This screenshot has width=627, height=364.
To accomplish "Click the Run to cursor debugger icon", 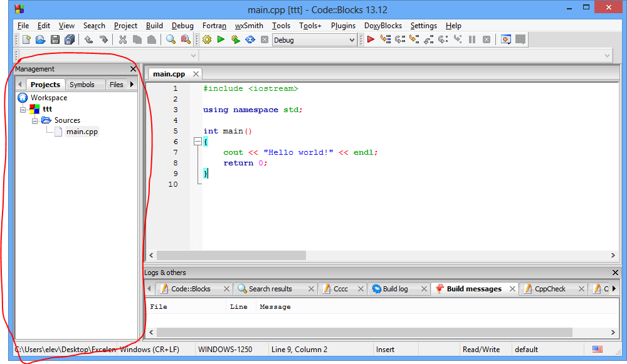I will [x=386, y=39].
